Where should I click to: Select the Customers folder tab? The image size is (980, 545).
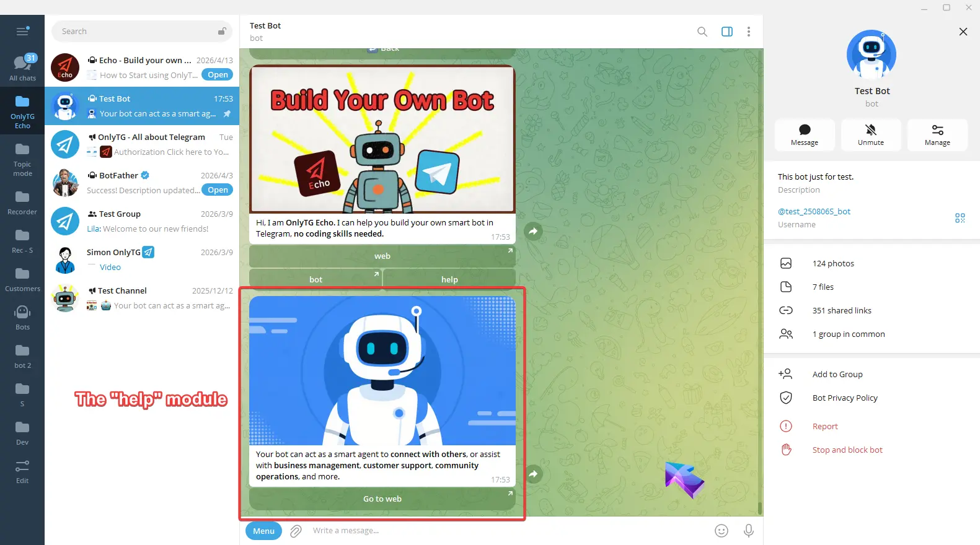[22, 279]
